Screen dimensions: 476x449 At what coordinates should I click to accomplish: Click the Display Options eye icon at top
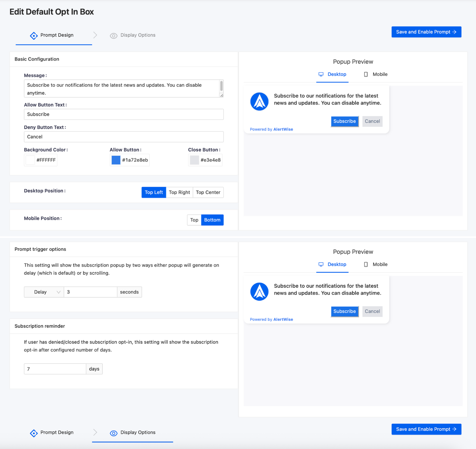pos(114,36)
